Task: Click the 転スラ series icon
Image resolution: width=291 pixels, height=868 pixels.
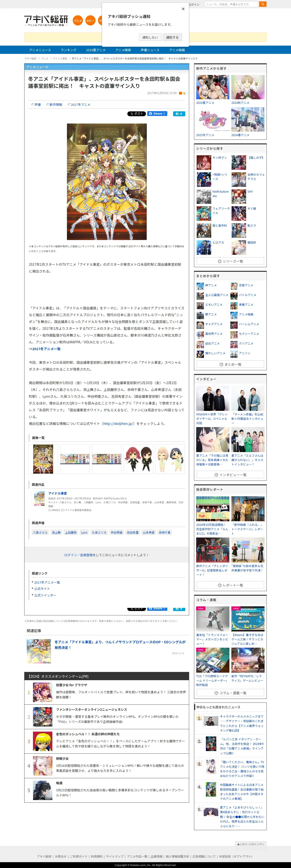Action: (239, 231)
